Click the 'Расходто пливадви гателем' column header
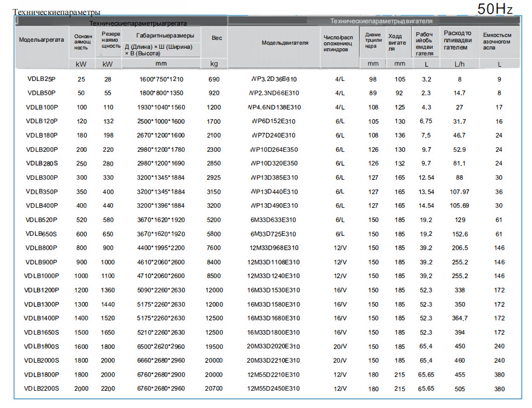 point(458,40)
